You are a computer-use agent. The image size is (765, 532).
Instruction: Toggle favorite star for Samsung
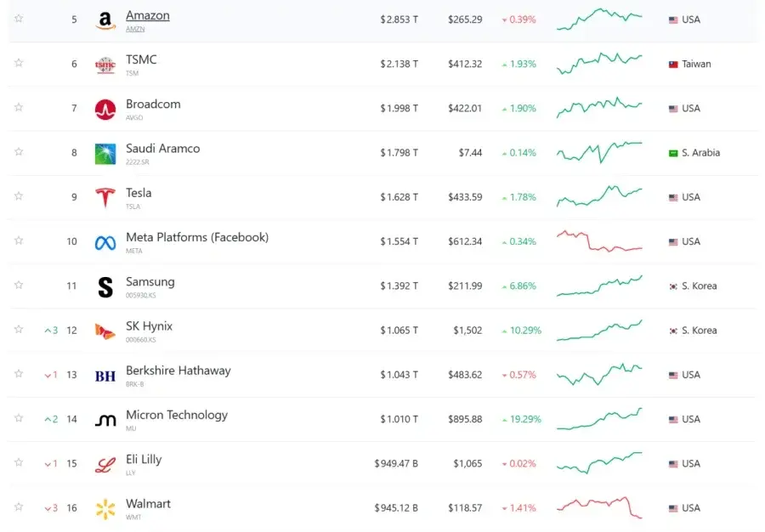19,285
